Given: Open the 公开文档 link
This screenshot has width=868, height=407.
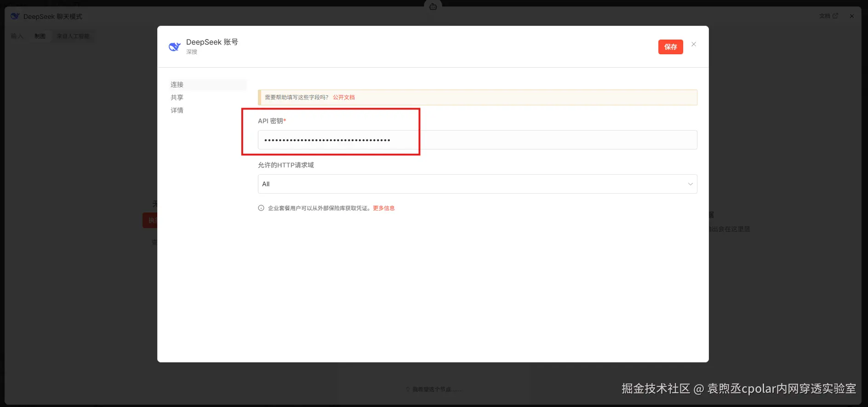Looking at the screenshot, I should pos(344,97).
